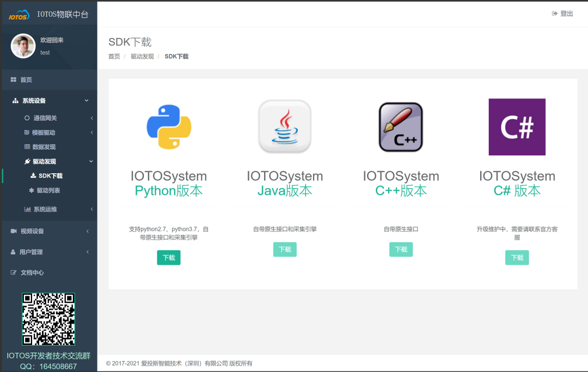Click the username 'test'
Image resolution: width=588 pixels, height=372 pixels.
coord(45,52)
